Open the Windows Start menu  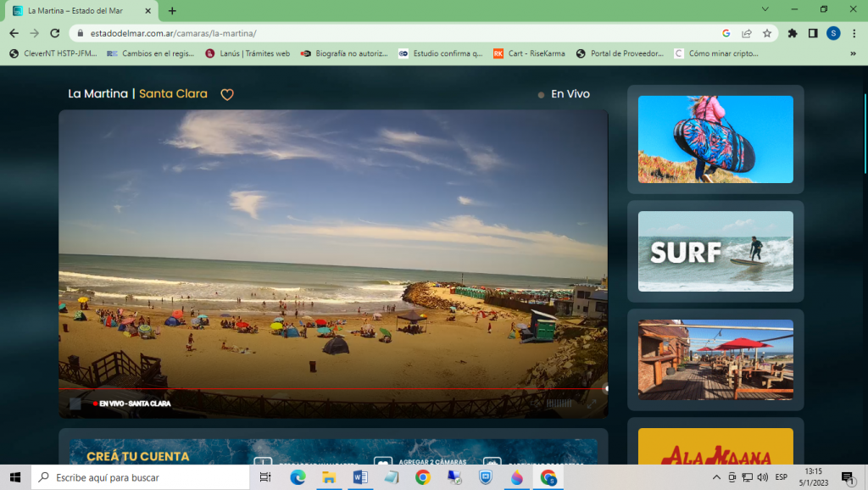15,477
